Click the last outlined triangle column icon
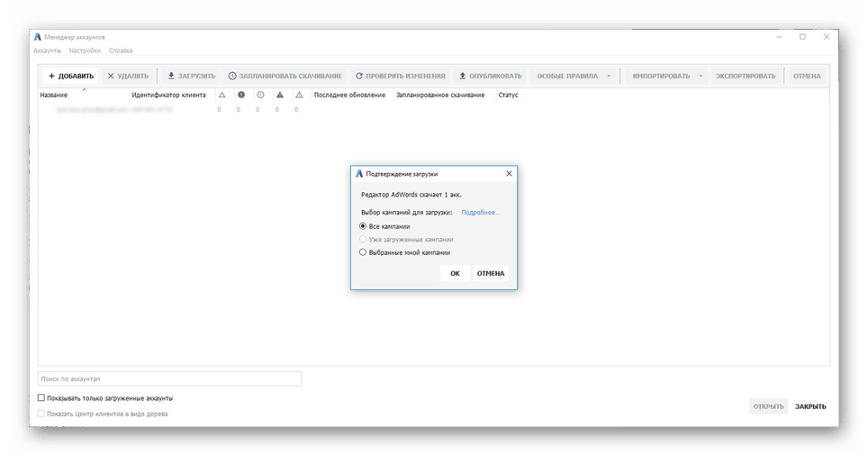Screen dimensions: 868x456 (x=299, y=95)
